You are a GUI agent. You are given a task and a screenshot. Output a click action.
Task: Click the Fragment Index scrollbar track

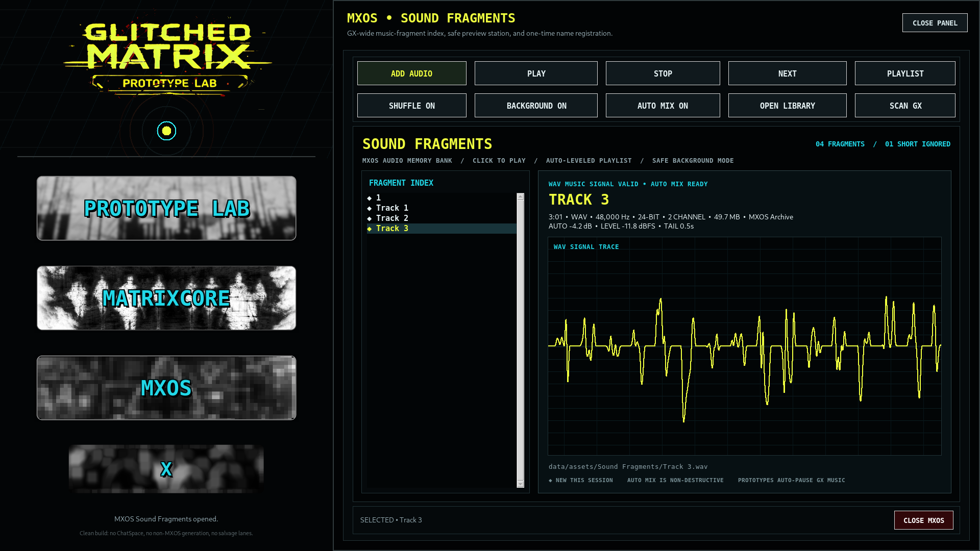520,340
